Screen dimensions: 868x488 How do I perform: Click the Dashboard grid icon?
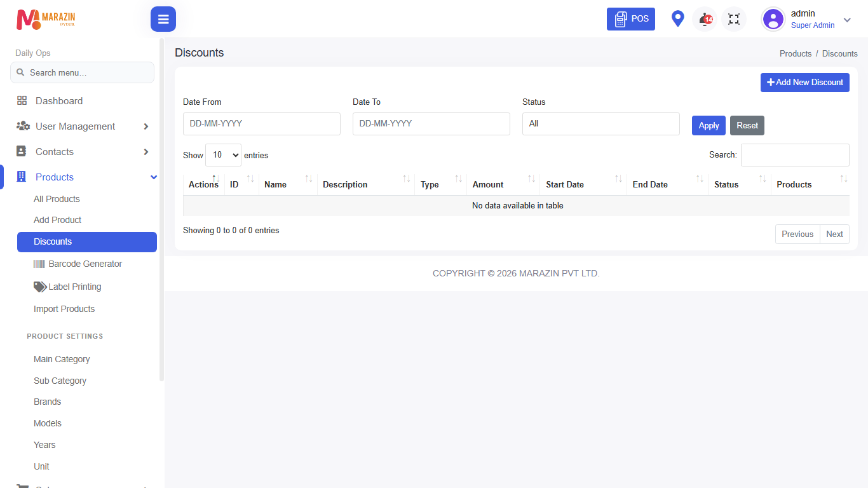[22, 100]
